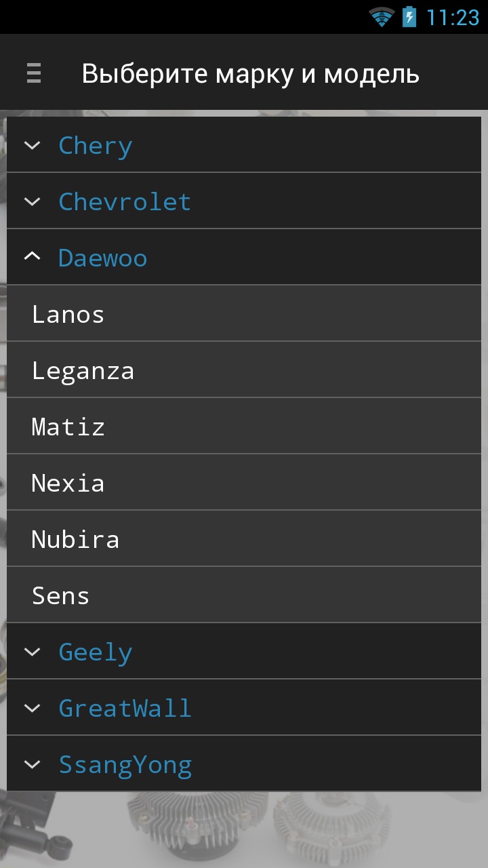Expand the GreatWall chevron arrow

(32, 708)
